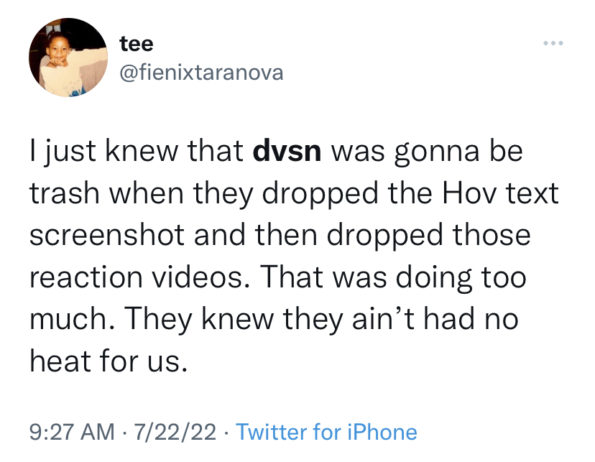Open the @fienixtaranova handle
Image resolution: width=595 pixels, height=462 pixels.
(201, 72)
